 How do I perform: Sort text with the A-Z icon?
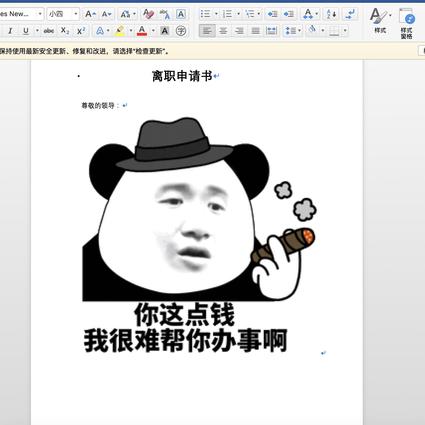click(x=331, y=14)
